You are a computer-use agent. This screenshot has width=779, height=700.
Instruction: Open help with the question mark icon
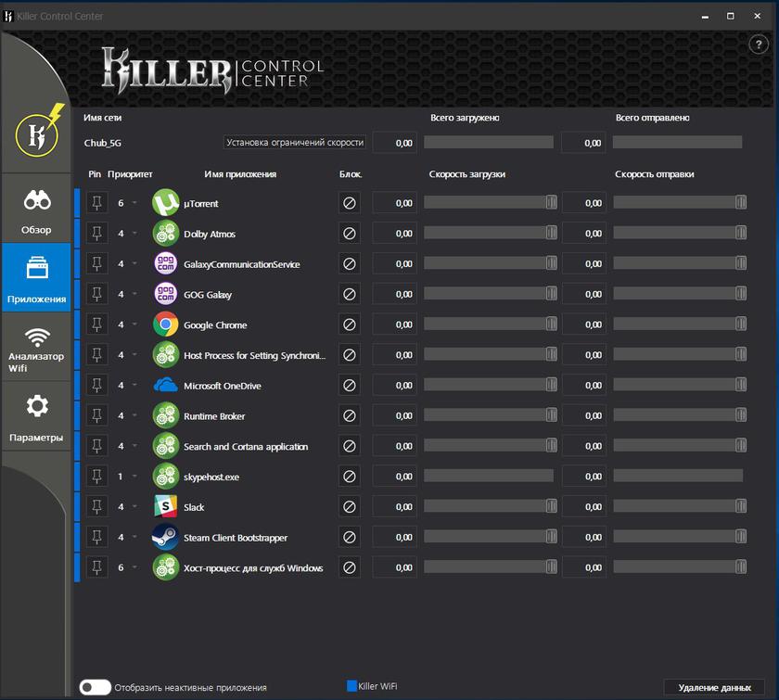point(756,45)
